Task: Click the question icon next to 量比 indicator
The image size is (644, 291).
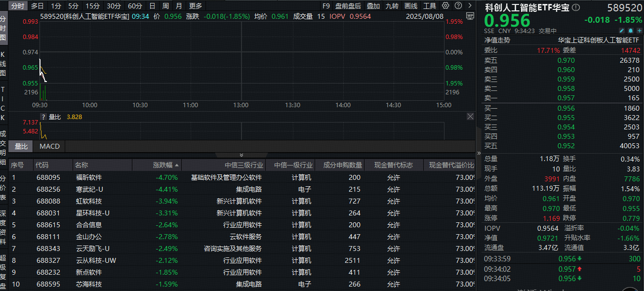Action: [x=43, y=117]
